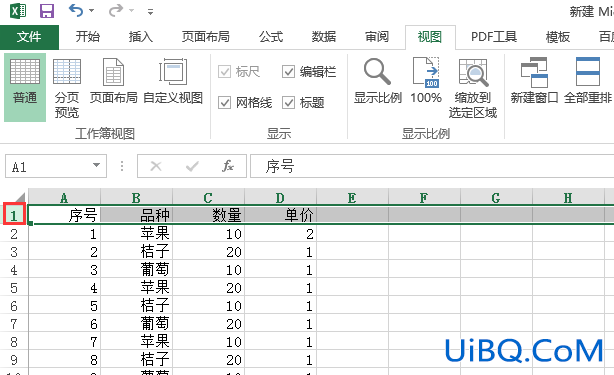The width and height of the screenshot is (614, 375).
Task: Click 桔子 cell in row 3
Action: [136, 252]
